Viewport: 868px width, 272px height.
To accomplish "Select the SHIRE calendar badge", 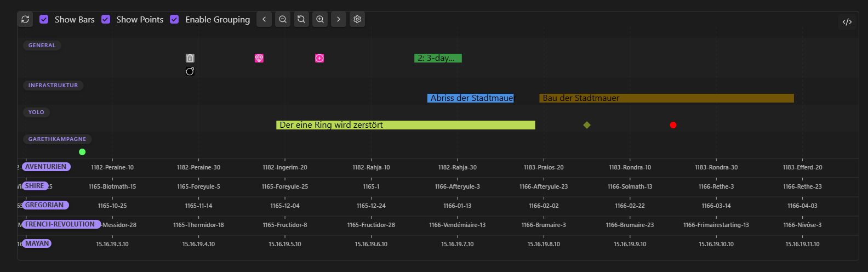I will coord(35,186).
